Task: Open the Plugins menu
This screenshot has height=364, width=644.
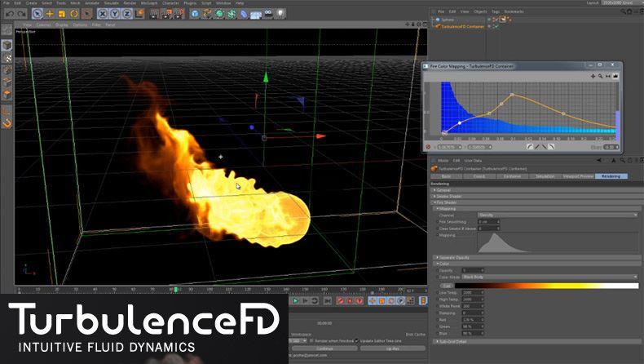Action: click(190, 3)
